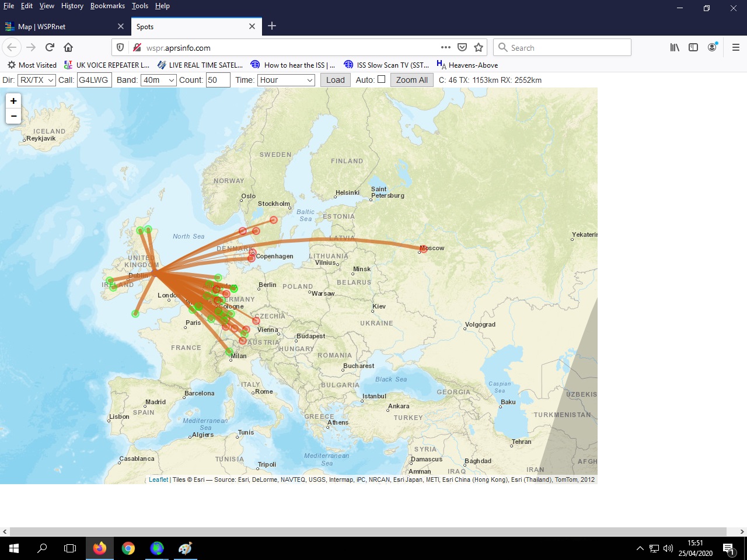Expand the Dir RX/TX dropdown
Image resolution: width=747 pixels, height=560 pixels.
pos(36,80)
